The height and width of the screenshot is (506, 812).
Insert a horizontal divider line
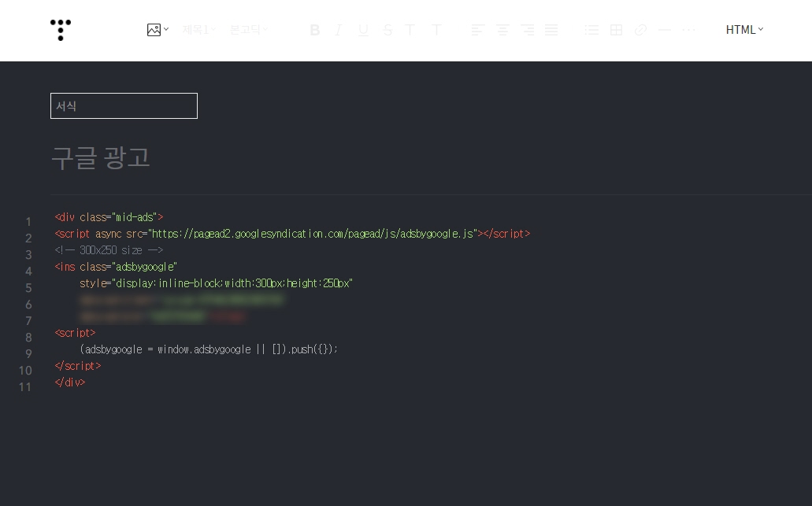point(665,30)
